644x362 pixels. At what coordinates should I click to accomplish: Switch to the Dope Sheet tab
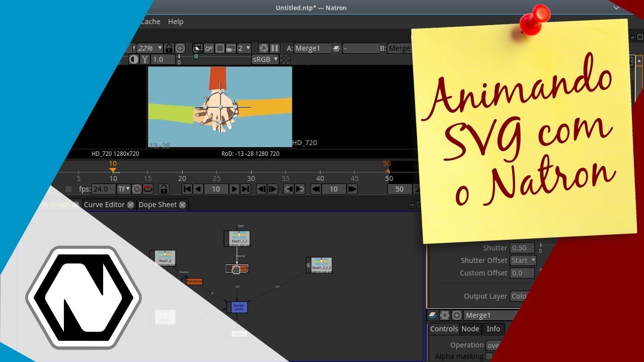(x=157, y=205)
